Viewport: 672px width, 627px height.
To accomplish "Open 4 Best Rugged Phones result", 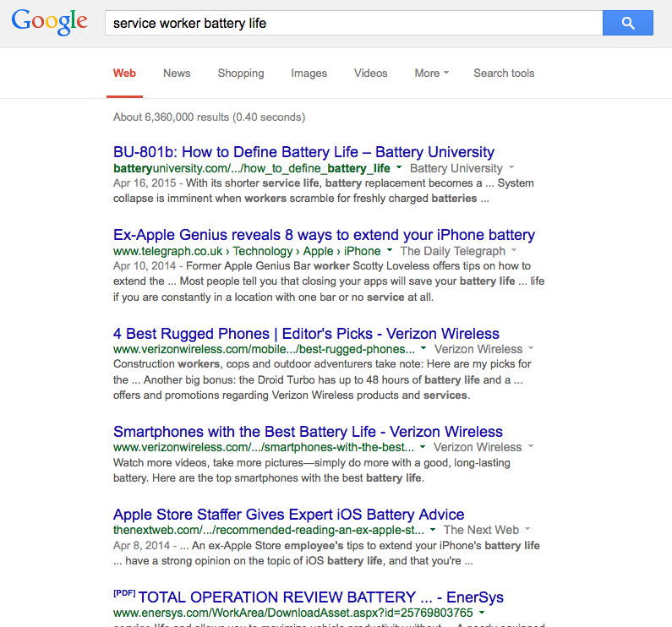I will [307, 334].
